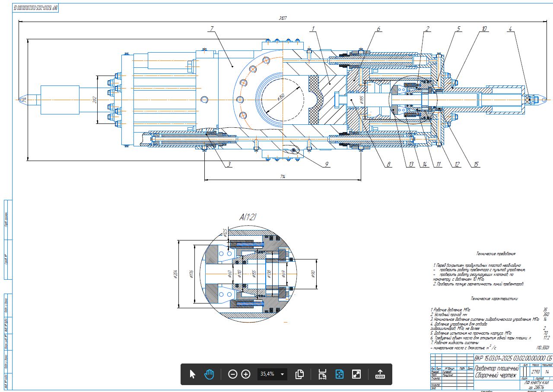Click the zoom in plus button

pos(246,374)
